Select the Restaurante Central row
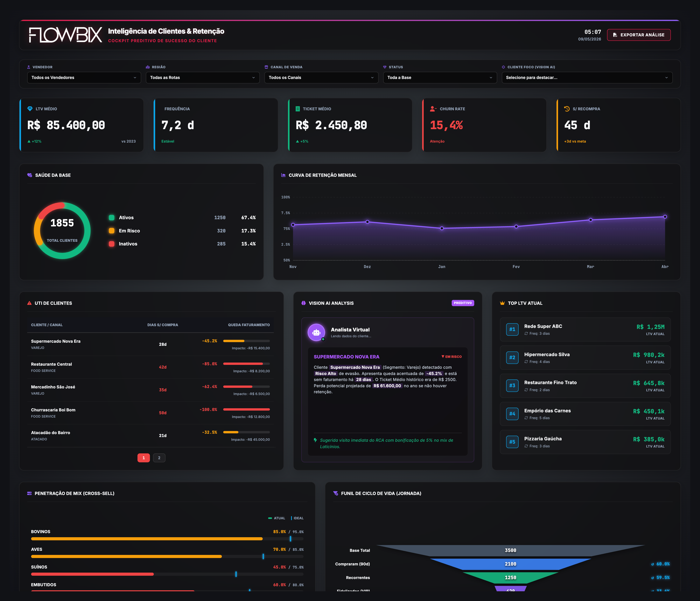Image resolution: width=700 pixels, height=601 pixels. tap(150, 367)
